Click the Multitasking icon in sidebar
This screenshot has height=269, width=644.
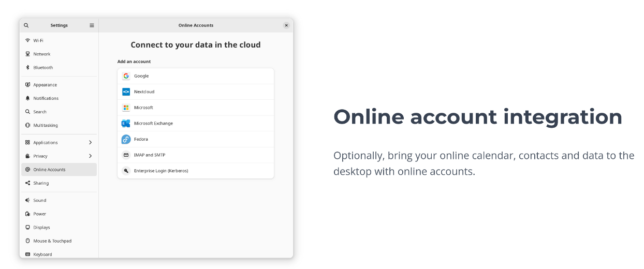click(x=28, y=125)
